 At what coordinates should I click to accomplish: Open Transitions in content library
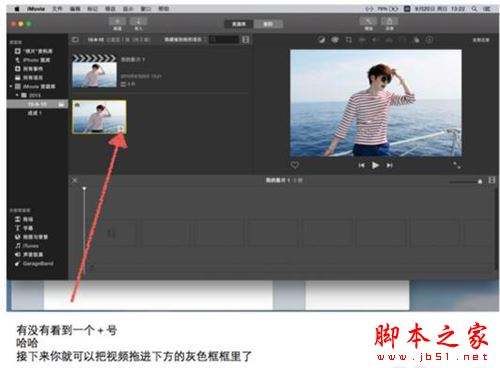[x=24, y=219]
